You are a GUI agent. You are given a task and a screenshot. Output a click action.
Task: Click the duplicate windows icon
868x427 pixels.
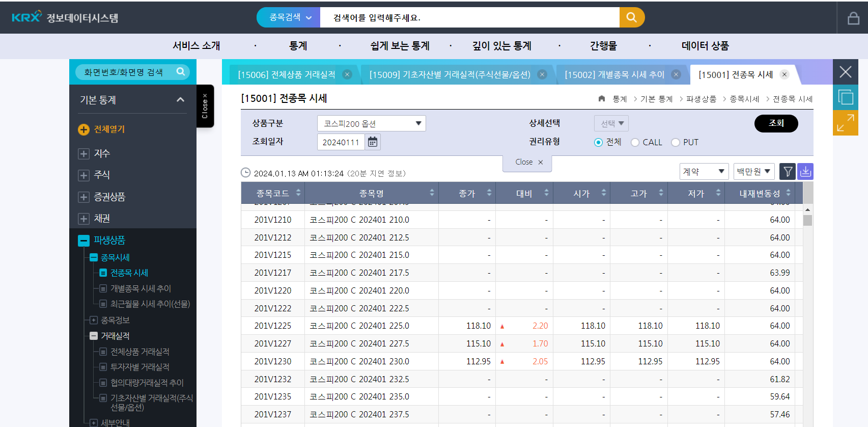[x=846, y=97]
